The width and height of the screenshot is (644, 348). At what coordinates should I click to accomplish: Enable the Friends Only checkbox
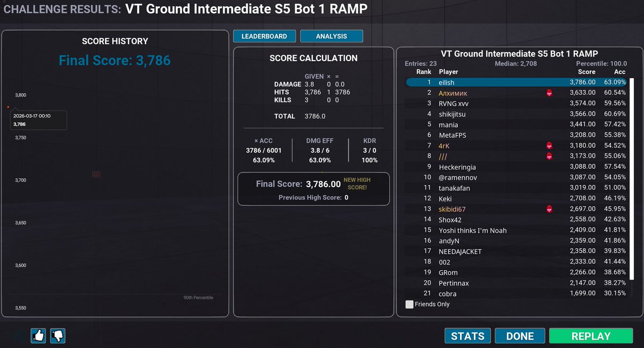point(409,304)
